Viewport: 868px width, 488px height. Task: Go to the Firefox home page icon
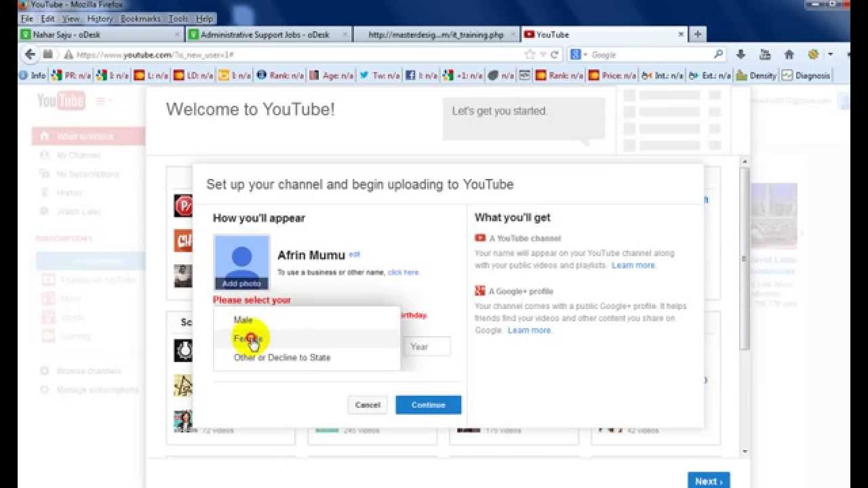pyautogui.click(x=789, y=54)
